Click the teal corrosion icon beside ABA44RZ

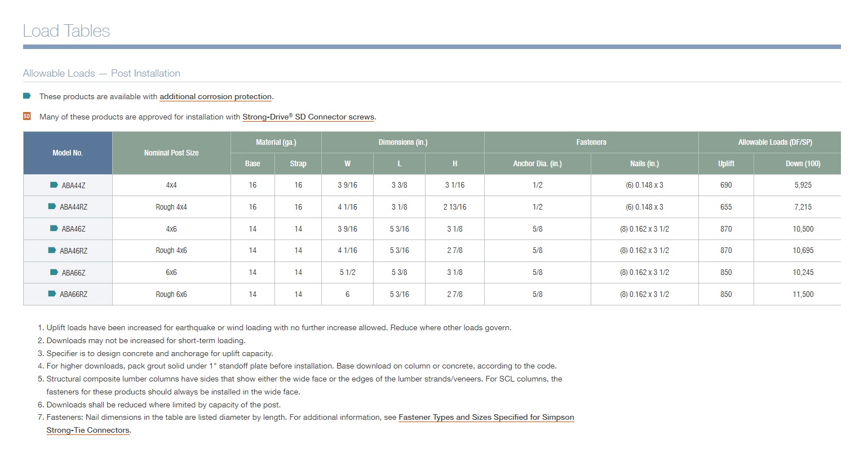pyautogui.click(x=52, y=207)
